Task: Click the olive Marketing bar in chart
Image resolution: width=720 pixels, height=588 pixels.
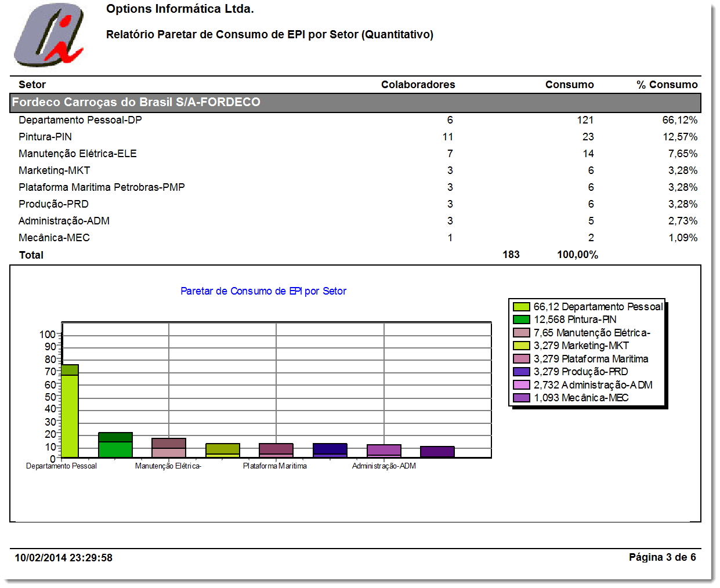Action: coord(223,451)
